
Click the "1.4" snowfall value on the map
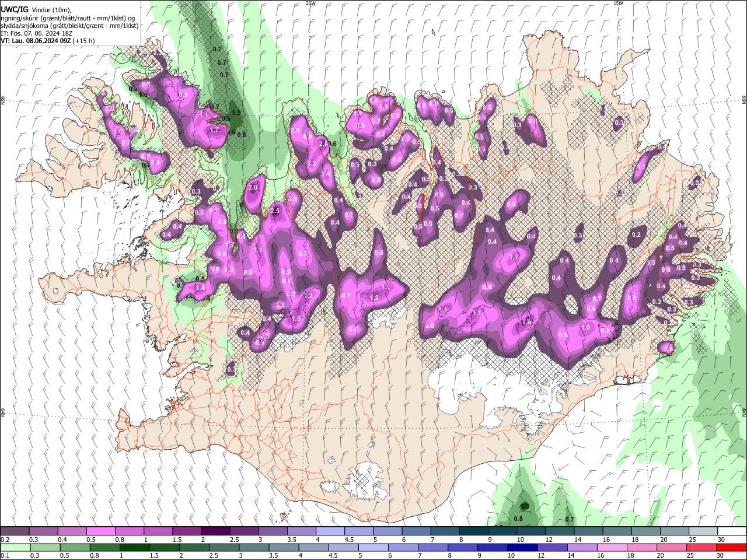200,288
